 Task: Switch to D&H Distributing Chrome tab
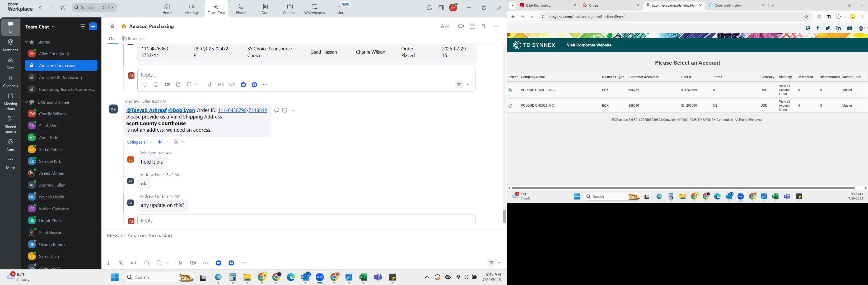[548, 5]
